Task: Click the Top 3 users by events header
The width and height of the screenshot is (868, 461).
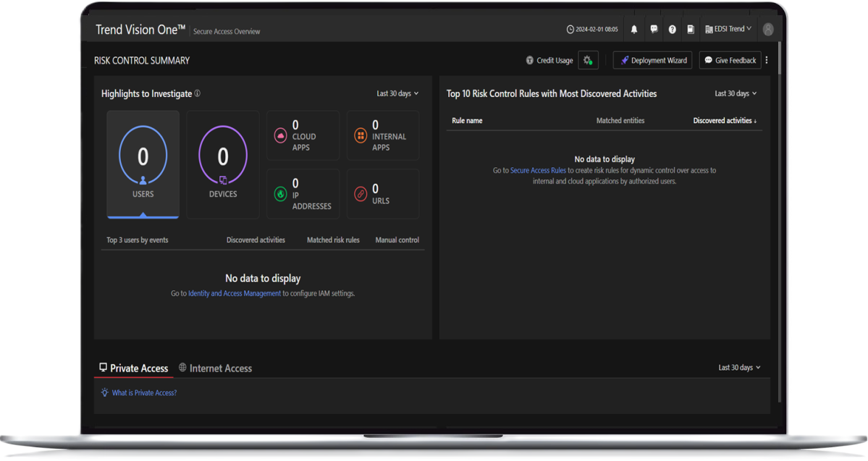Action: [138, 240]
